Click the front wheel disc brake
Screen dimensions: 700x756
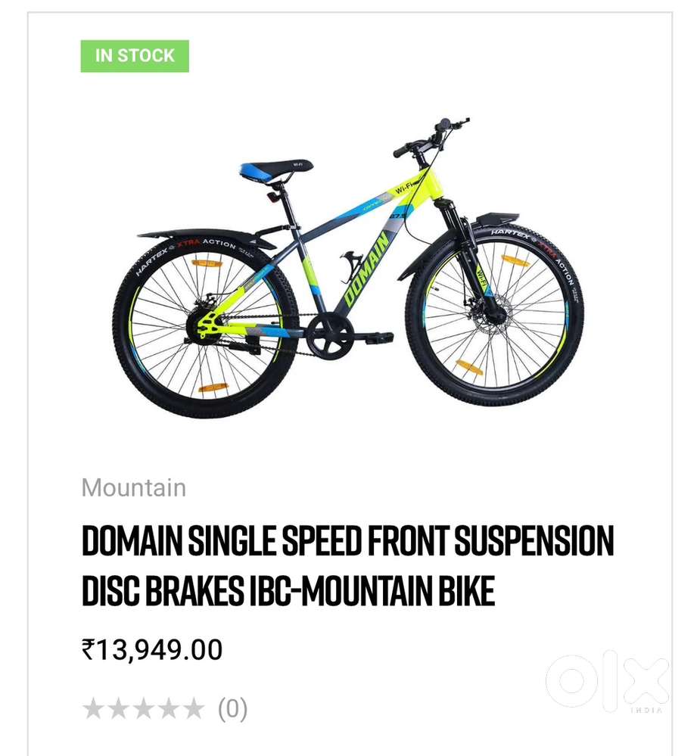[x=491, y=314]
